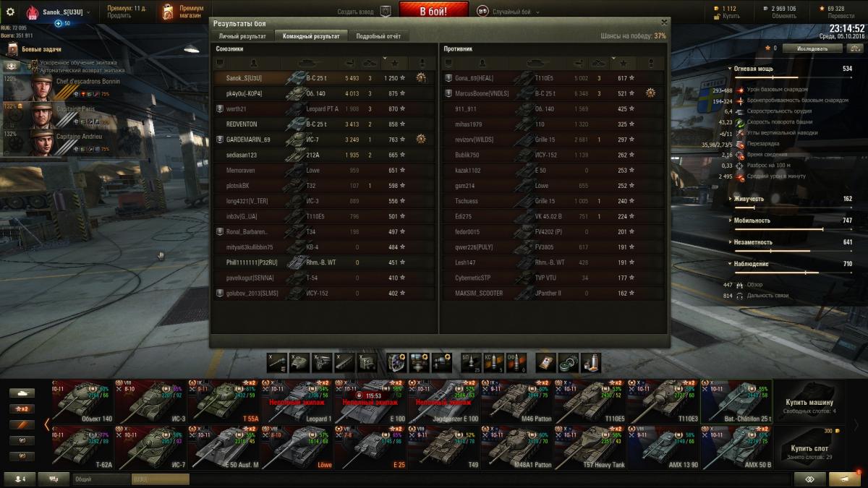Click the Мобильность rating bar
Viewport: 868px width, 488px height.
coord(793,228)
